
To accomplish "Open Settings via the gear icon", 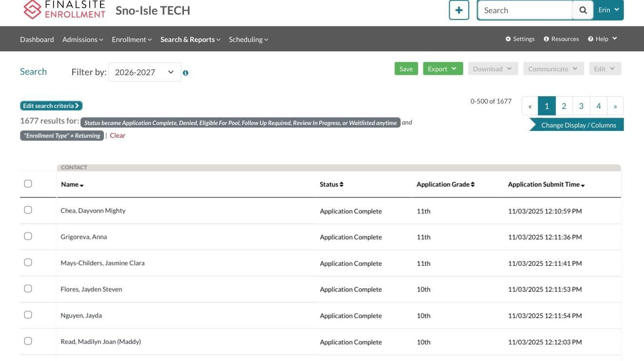I will [x=508, y=39].
